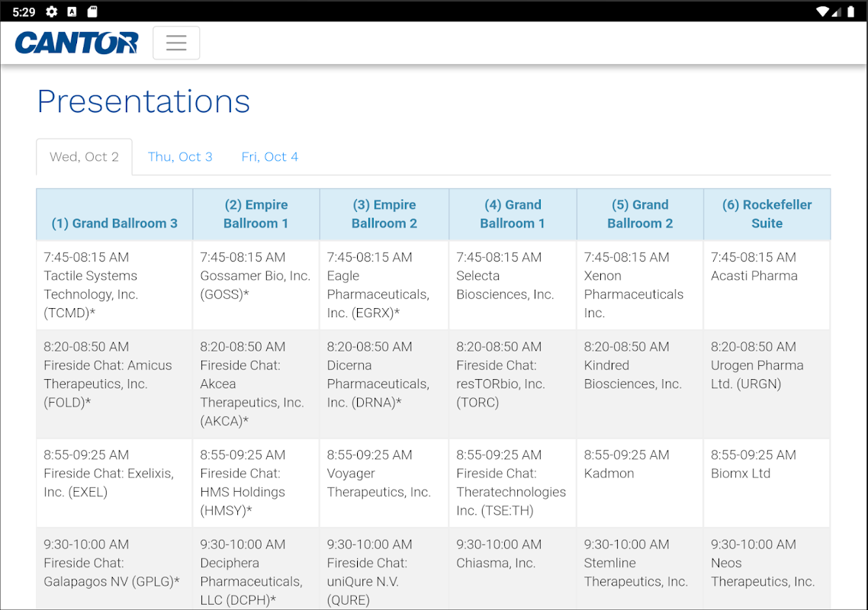Select the Tactile Systems Technology presentation cell
This screenshot has height=610, width=868.
point(114,285)
